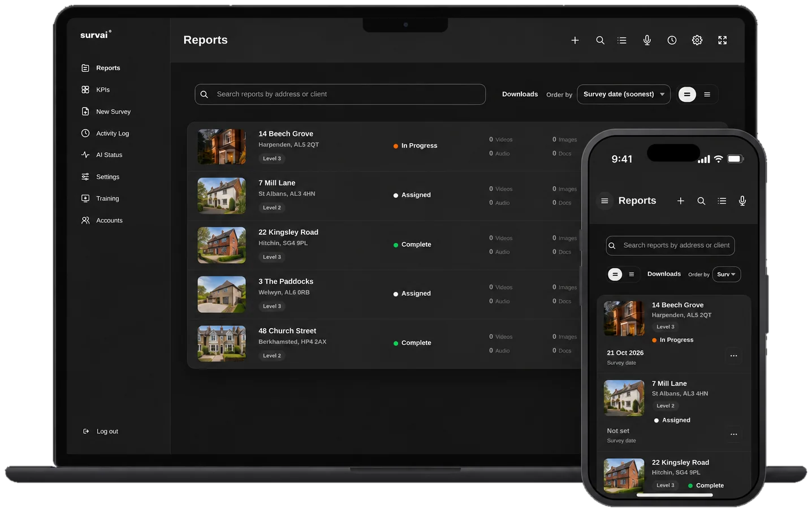Viewport: 812px width, 512px height.
Task: Click the desktop Downloads link
Action: click(x=520, y=94)
